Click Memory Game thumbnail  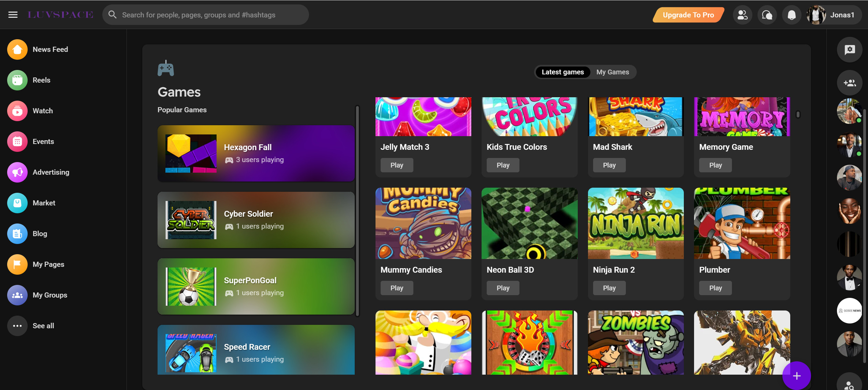[742, 117]
